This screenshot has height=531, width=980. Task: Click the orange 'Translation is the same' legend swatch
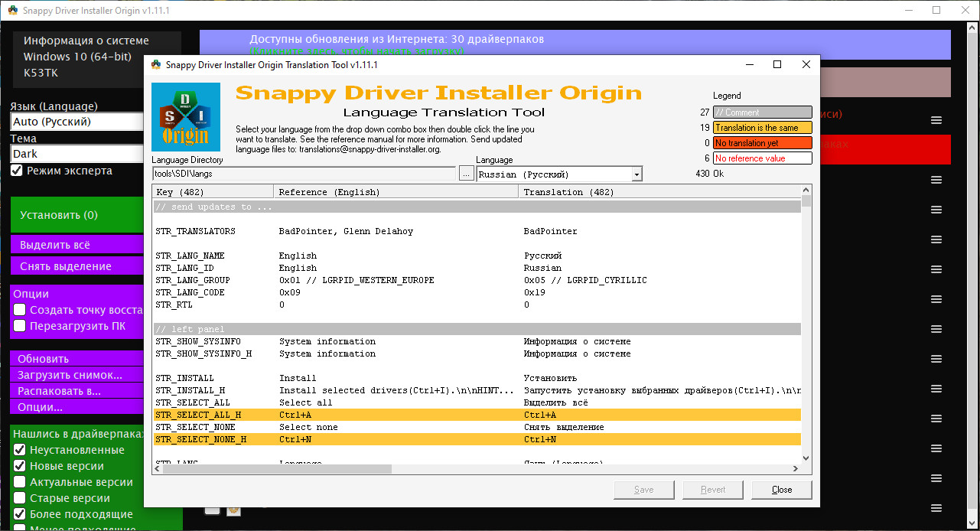point(762,128)
